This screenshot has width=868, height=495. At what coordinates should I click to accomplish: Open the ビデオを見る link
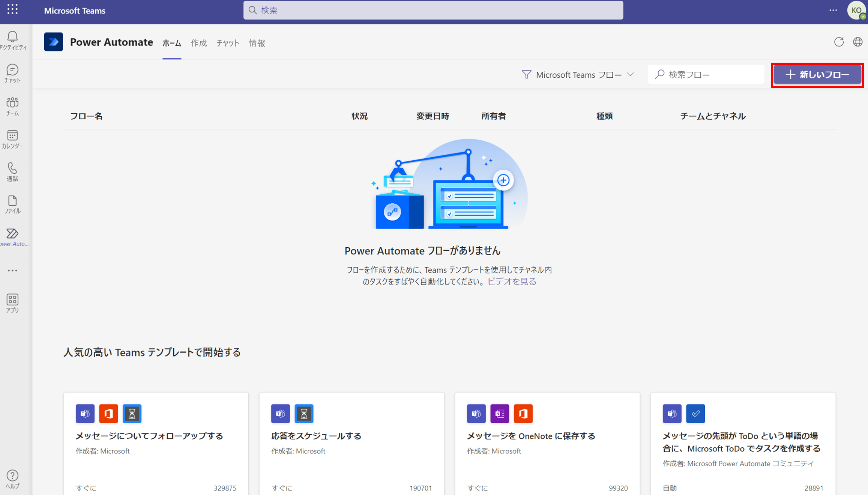click(x=512, y=281)
